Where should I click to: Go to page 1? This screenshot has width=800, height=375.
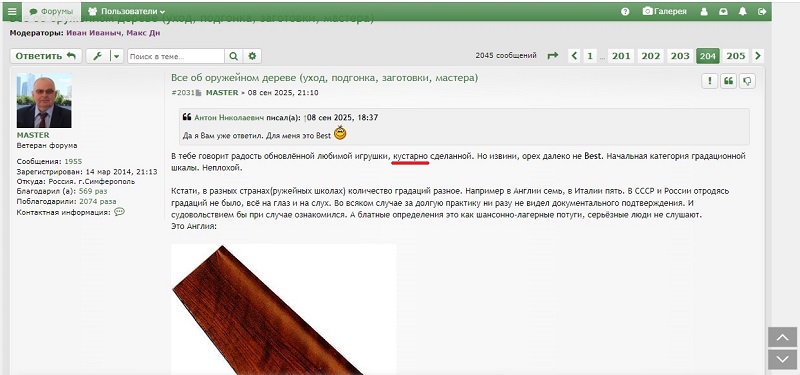pyautogui.click(x=590, y=56)
